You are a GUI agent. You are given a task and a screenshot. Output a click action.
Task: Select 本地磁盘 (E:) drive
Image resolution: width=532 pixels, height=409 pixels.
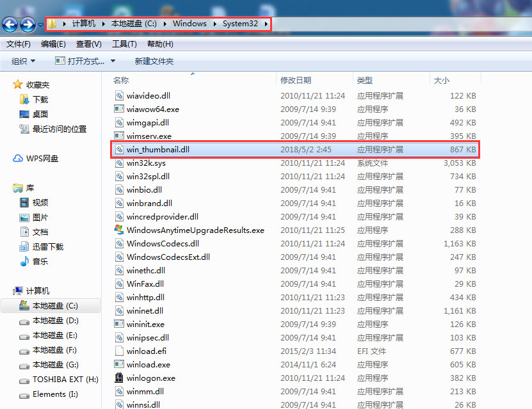(48, 335)
